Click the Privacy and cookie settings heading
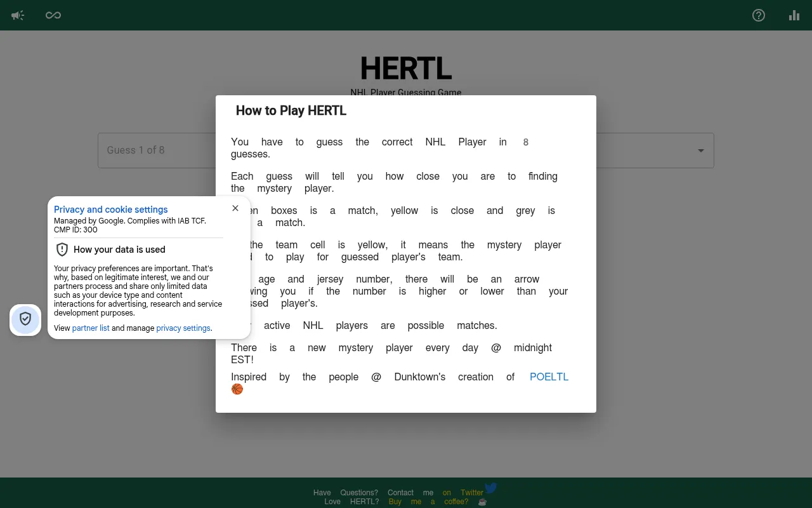Viewport: 812px width, 508px height. [111, 210]
